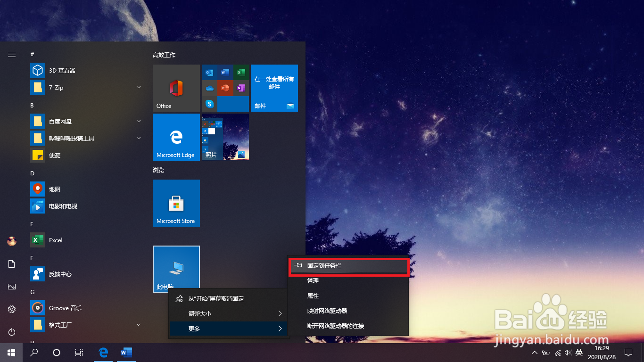Choose 固定到任务栏
644x362 pixels.
pos(348,266)
